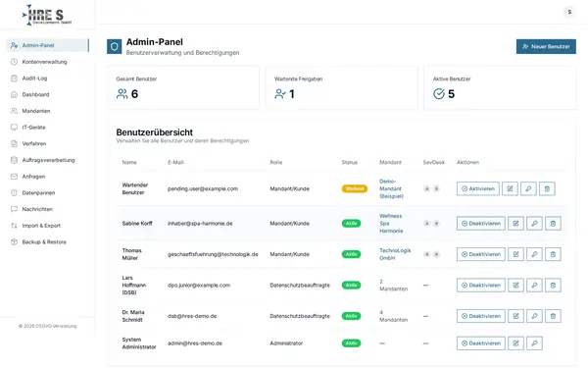The height and width of the screenshot is (368, 588).
Task: Click Aktiv badge in Sabine Korff row
Action: tap(351, 224)
